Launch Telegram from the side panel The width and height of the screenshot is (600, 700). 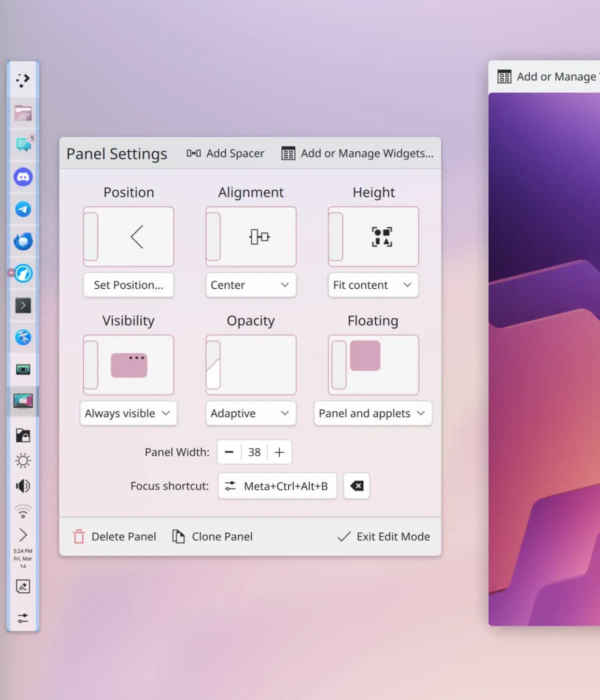pyautogui.click(x=23, y=209)
